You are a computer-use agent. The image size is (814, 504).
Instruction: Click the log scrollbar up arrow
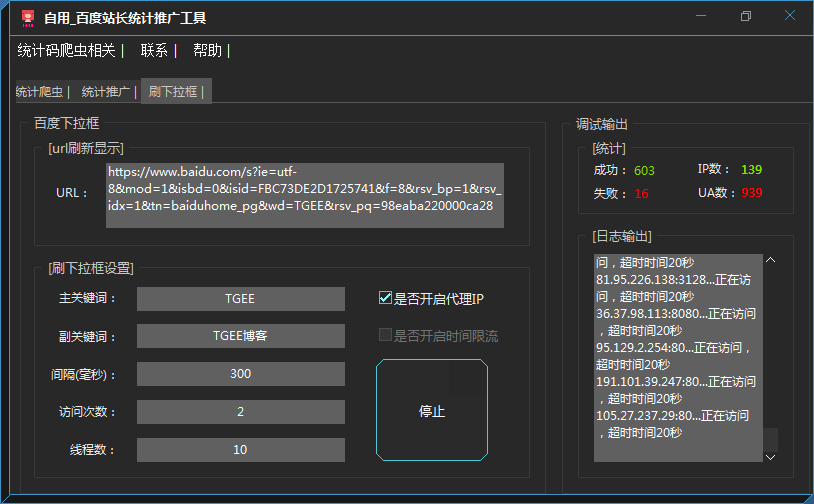point(770,260)
